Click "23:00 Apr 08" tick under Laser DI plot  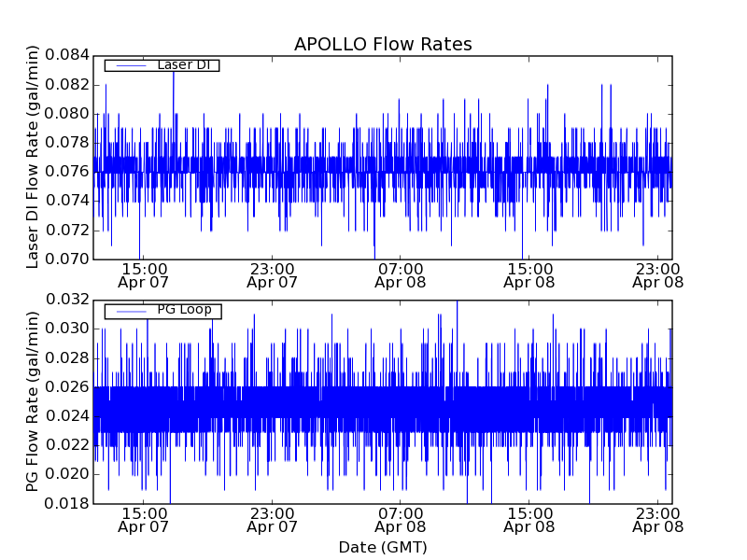658,276
